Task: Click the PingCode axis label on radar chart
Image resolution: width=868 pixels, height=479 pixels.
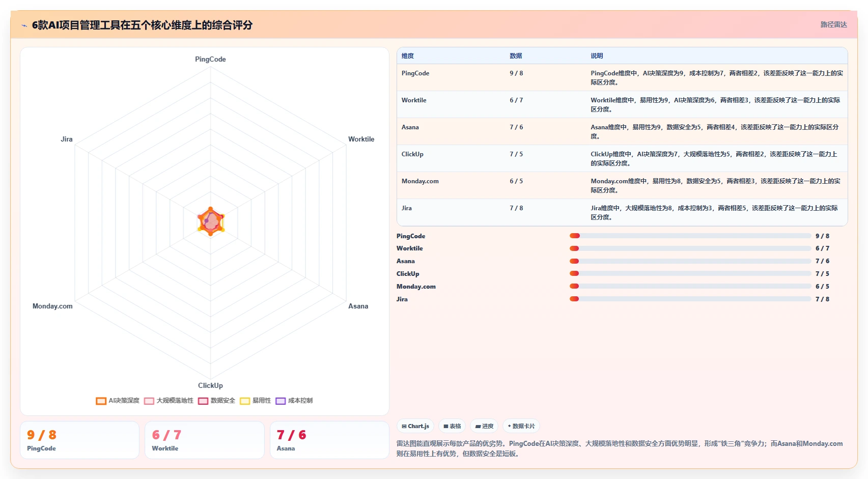Action: (x=210, y=59)
